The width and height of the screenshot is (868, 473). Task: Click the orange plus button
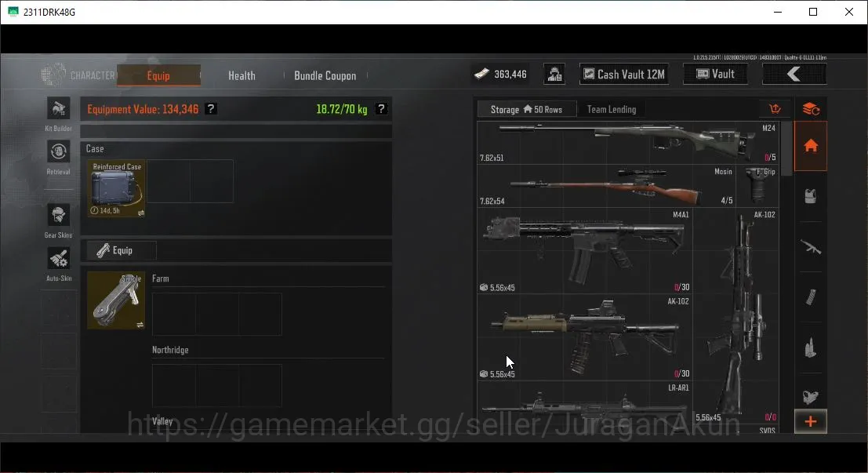pos(811,421)
